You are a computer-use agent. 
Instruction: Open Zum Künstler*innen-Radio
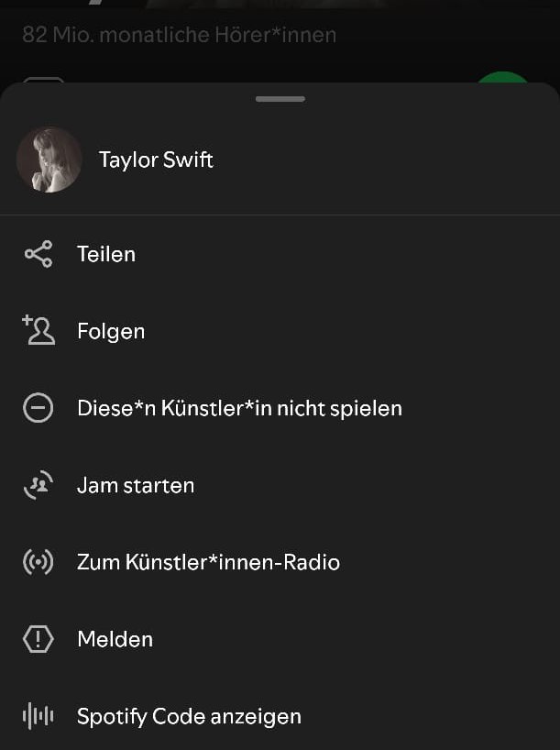(x=208, y=562)
